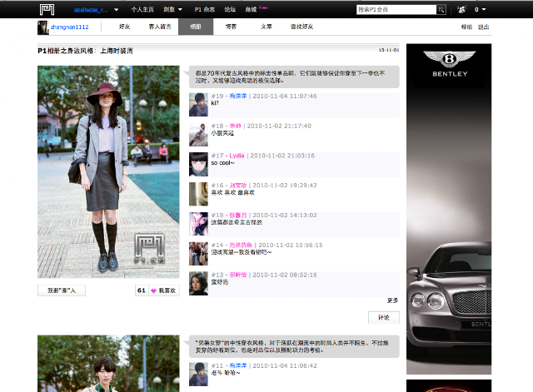The width and height of the screenshot is (533, 392).
Task: Click the search magnifier icon
Action: coord(441,9)
